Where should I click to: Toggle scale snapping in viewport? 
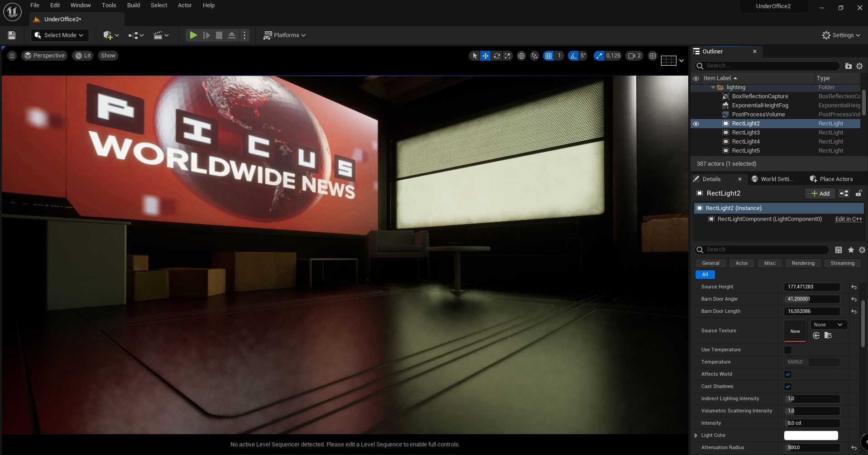pyautogui.click(x=599, y=56)
